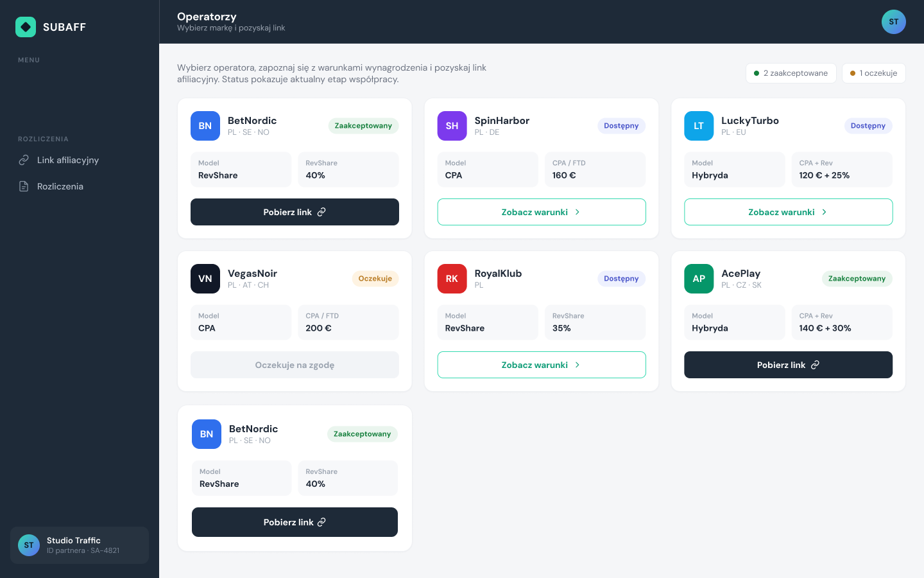Screen dimensions: 924x578
Task: Click the Zaakceptowany badge on AcePlay
Action: click(x=857, y=279)
